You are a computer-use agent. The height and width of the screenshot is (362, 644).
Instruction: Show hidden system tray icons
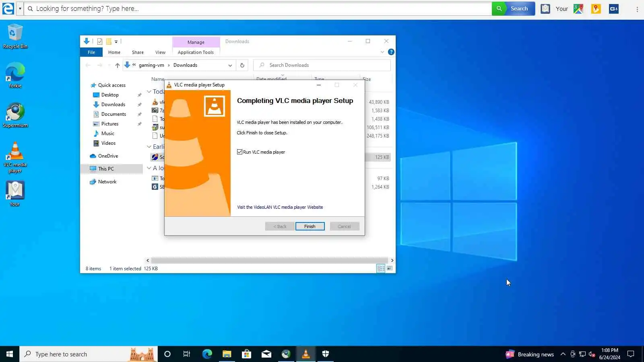563,354
